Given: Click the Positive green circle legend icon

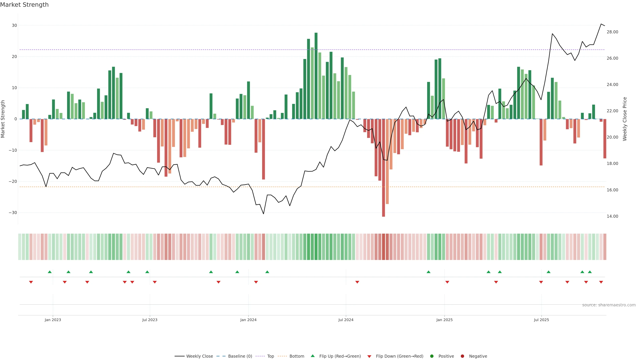Looking at the screenshot, I should [x=432, y=356].
